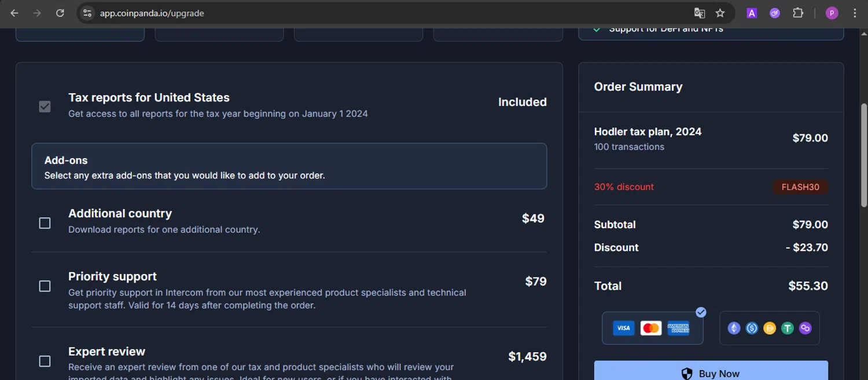Click the FLASH30 discount code badge

click(800, 187)
